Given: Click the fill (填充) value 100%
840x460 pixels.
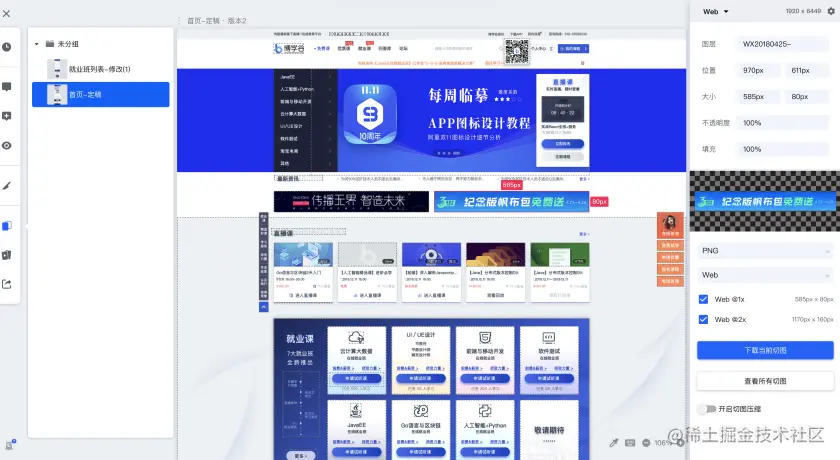Looking at the screenshot, I should [x=782, y=149].
